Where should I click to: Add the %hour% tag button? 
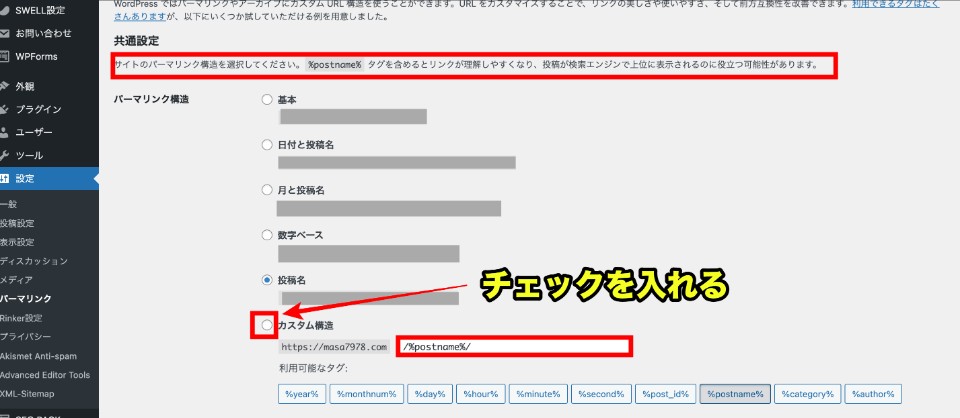481,394
